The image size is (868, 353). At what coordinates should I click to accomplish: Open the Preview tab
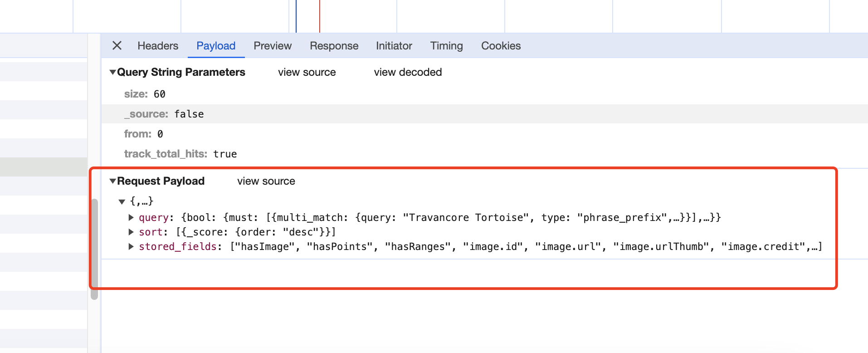point(273,46)
